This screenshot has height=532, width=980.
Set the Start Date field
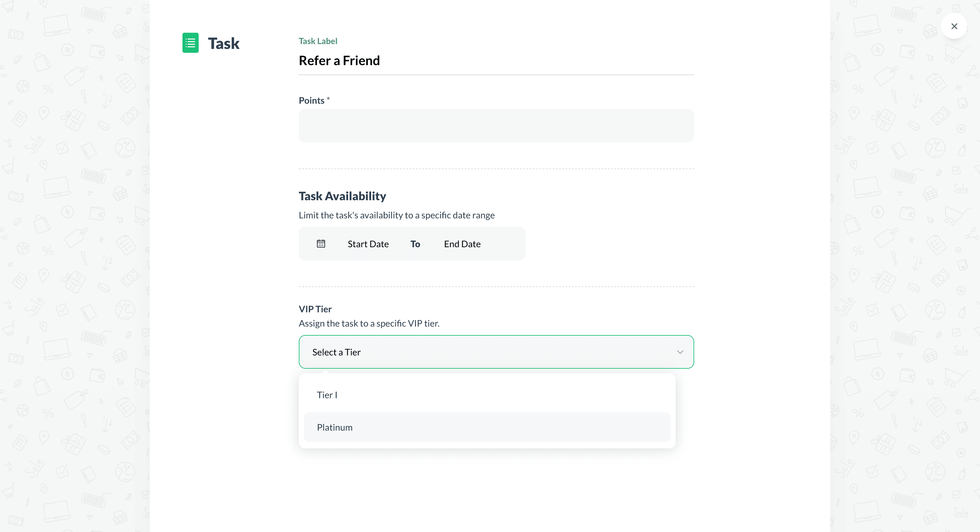368,244
